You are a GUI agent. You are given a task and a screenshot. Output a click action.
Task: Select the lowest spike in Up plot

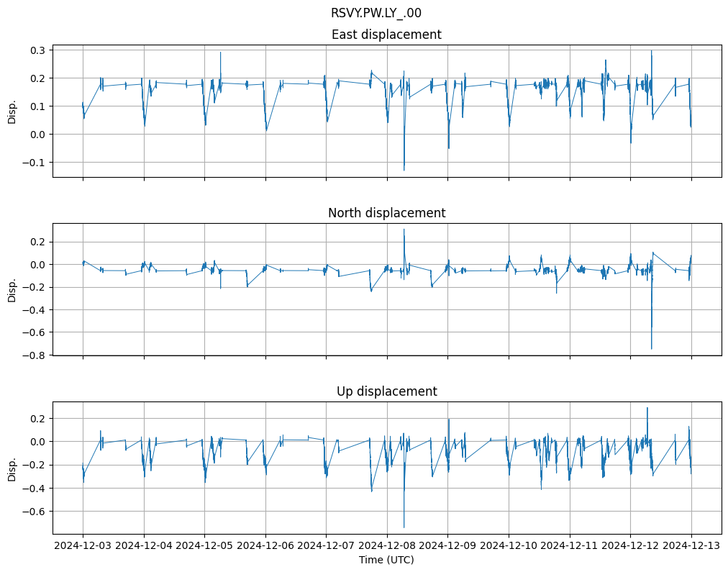tap(404, 527)
